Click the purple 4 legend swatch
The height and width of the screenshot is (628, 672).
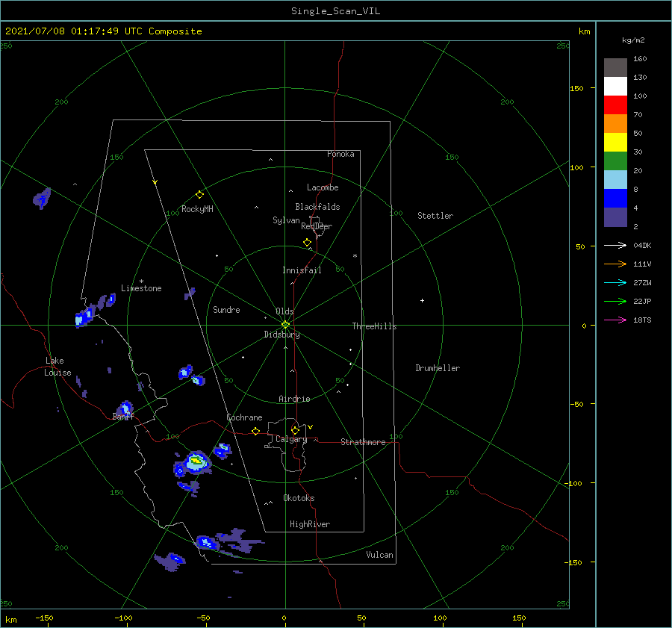615,217
